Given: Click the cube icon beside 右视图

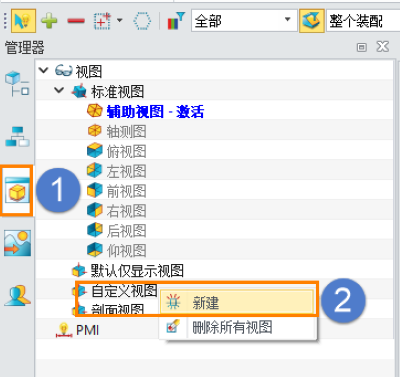Looking at the screenshot, I should (x=95, y=210).
